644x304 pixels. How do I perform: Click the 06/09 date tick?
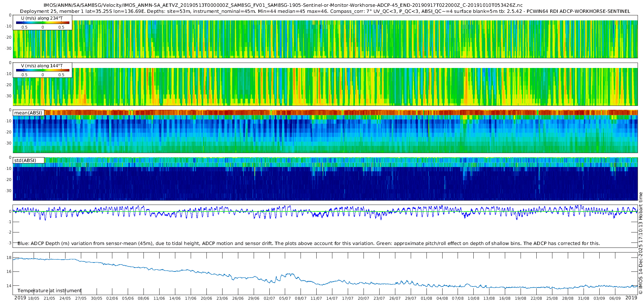(x=615, y=298)
